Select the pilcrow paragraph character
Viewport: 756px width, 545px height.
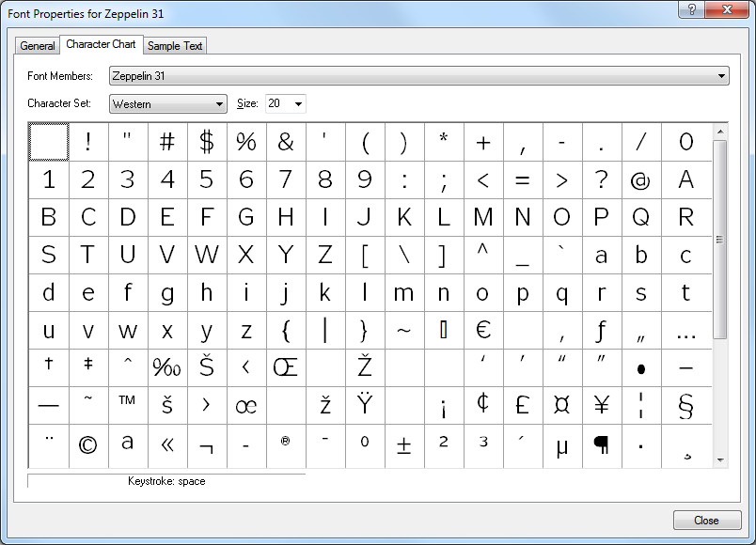602,443
